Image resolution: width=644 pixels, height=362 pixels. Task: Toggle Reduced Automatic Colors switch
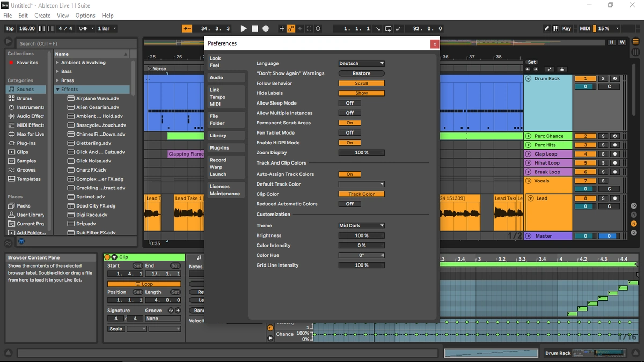pyautogui.click(x=350, y=204)
